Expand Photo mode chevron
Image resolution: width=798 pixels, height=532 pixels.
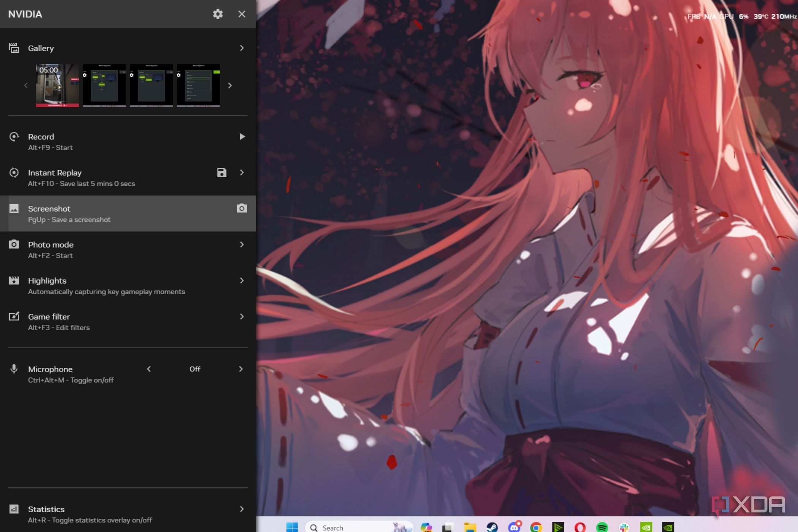[242, 244]
